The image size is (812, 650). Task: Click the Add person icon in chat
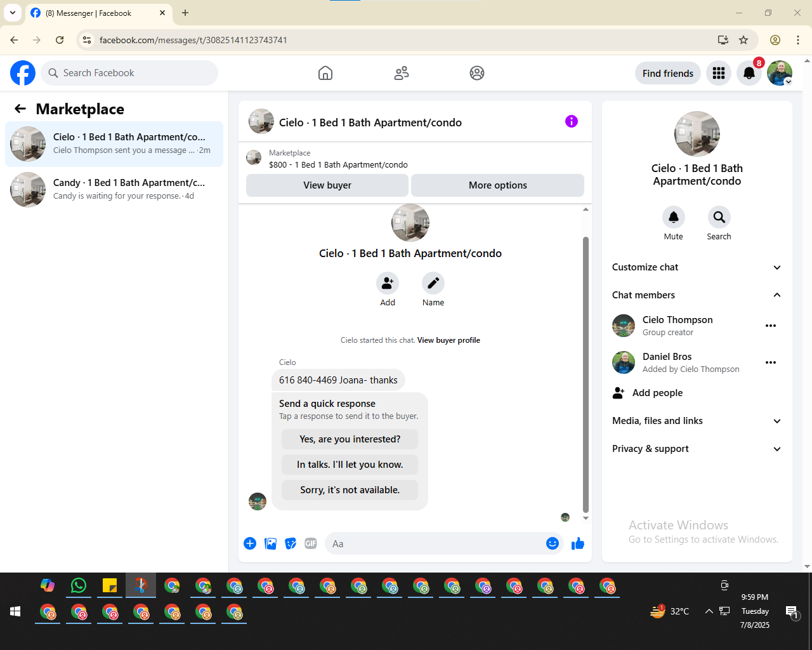[x=388, y=283]
